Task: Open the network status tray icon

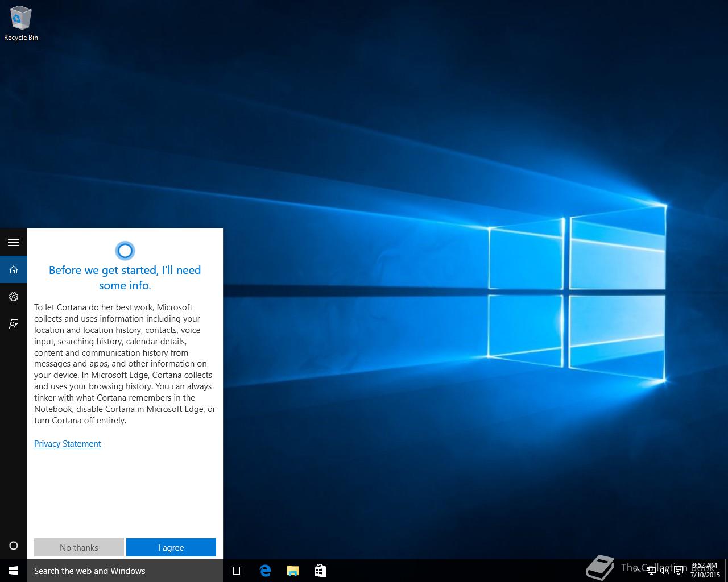Action: tap(651, 571)
